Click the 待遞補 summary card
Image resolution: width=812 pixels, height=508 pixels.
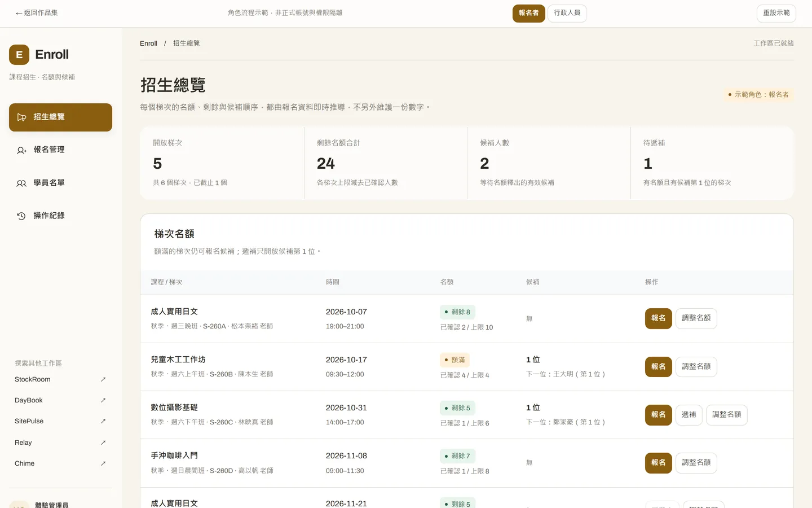[712, 163]
